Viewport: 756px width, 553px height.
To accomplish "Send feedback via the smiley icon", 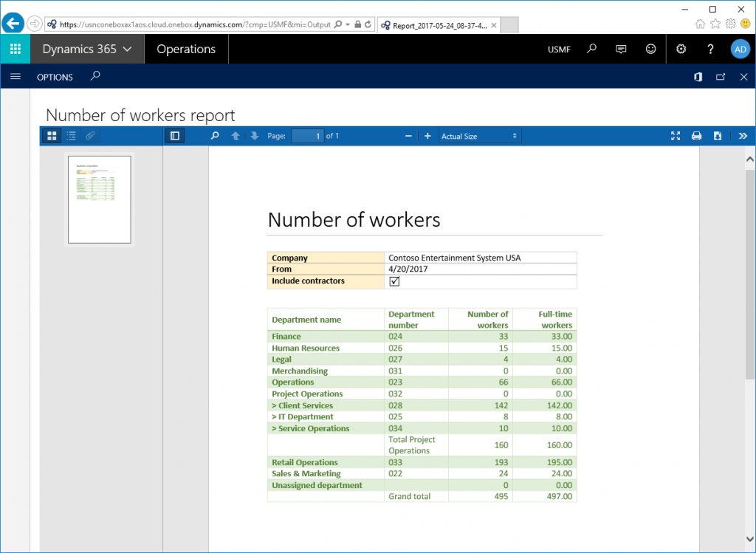I will [x=650, y=49].
